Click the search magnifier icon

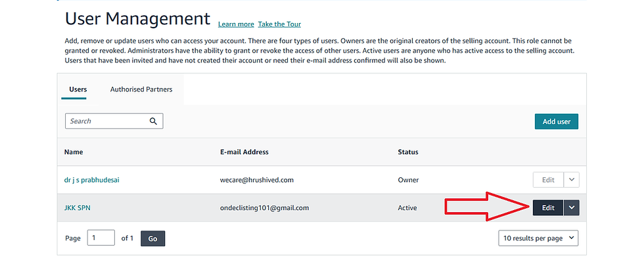coord(154,122)
